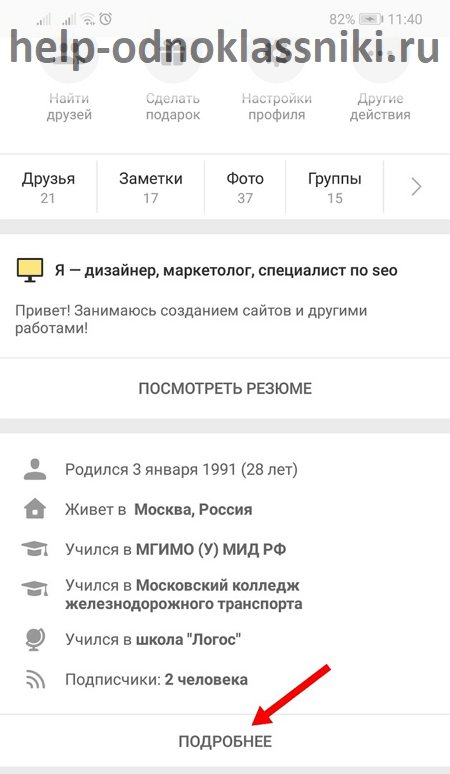Switch to the Заметки tab
Viewport: 450px width, 774px height.
[x=150, y=187]
